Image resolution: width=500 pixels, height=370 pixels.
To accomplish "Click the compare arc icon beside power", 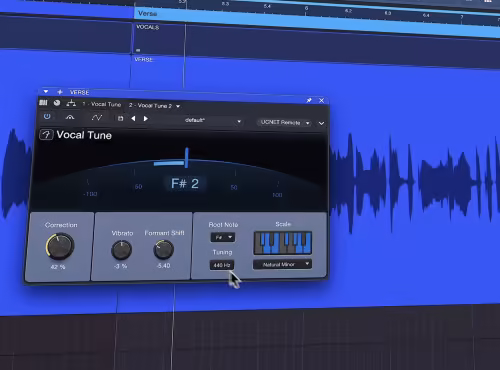I will pyautogui.click(x=70, y=117).
